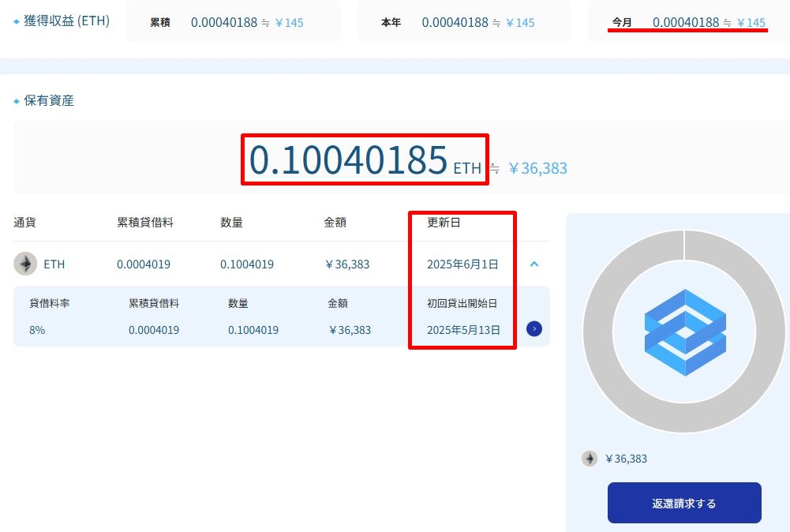
Task: Click the 貸借料率 label
Action: [x=50, y=303]
